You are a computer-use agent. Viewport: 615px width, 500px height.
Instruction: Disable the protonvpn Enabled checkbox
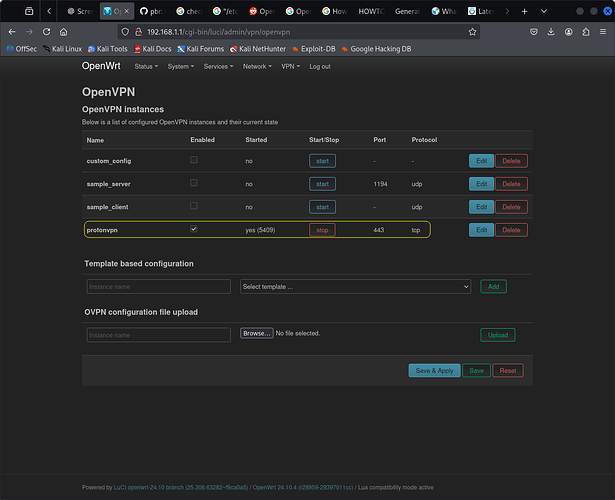coord(194,229)
